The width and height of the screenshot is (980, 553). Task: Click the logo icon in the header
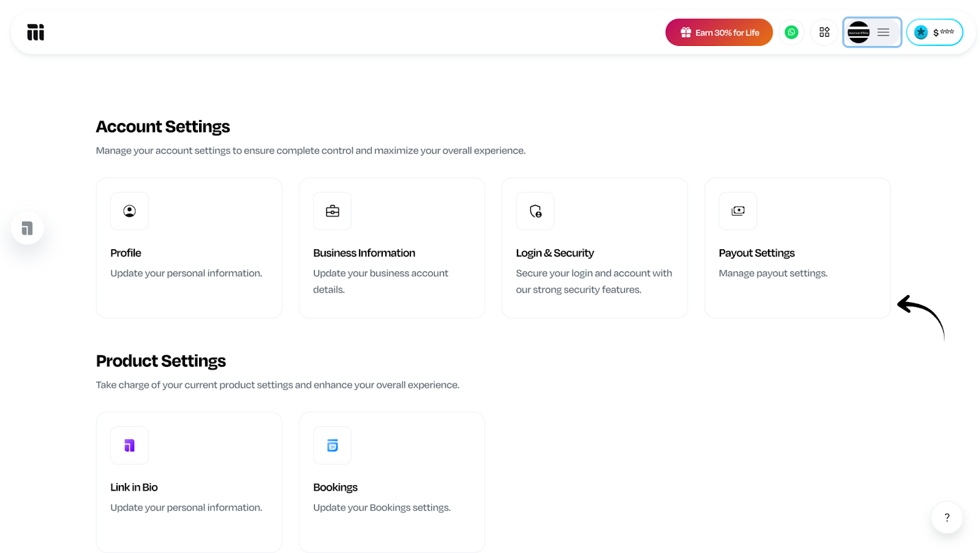click(36, 32)
